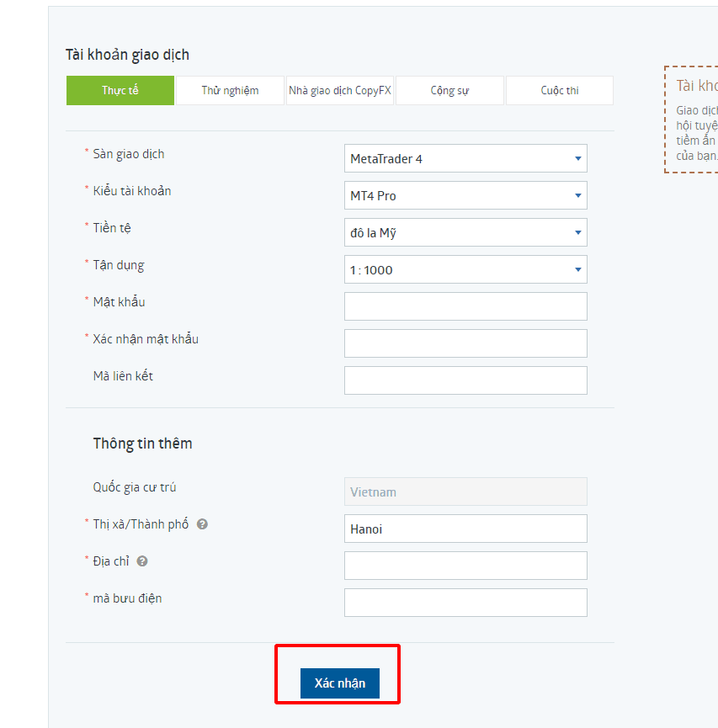Click the Sàn giao dịch label
This screenshot has width=718, height=728.
pos(129,154)
